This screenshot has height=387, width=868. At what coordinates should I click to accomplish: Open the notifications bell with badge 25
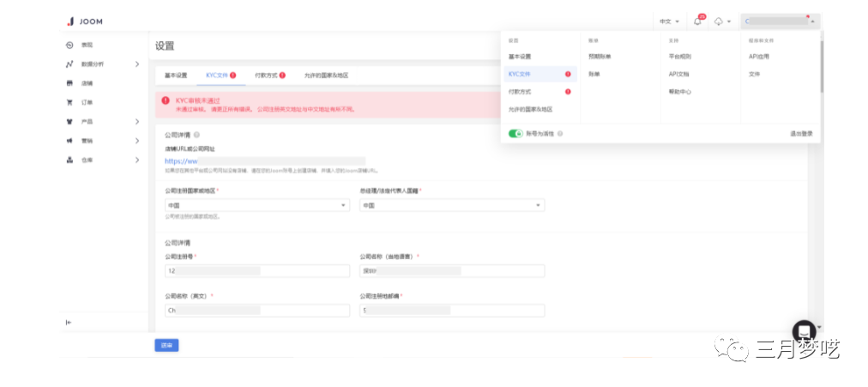(699, 21)
